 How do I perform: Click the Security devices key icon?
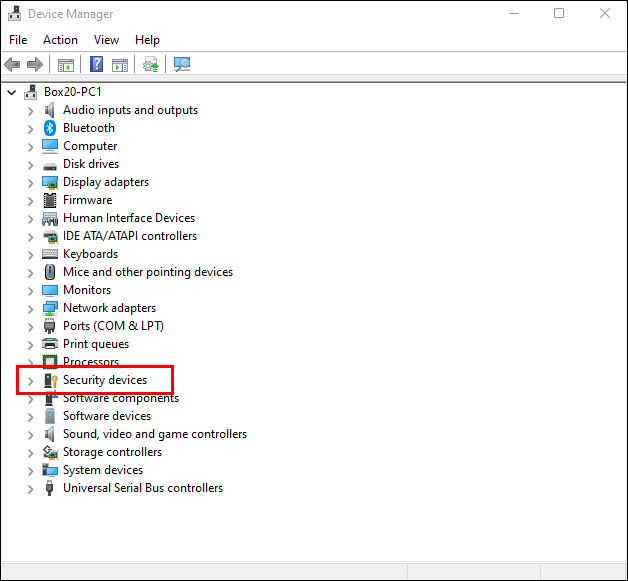coord(50,380)
